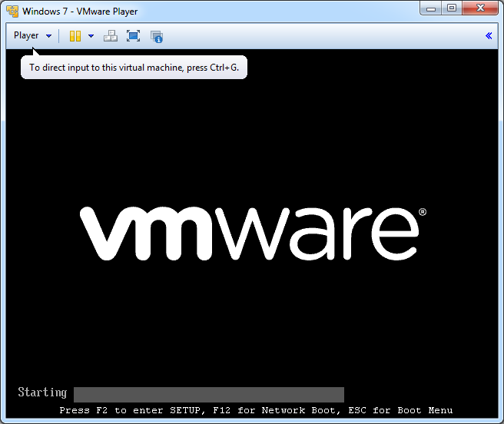This screenshot has height=424, width=504.
Task: Click the registered trademark symbol by logo
Action: tap(422, 212)
